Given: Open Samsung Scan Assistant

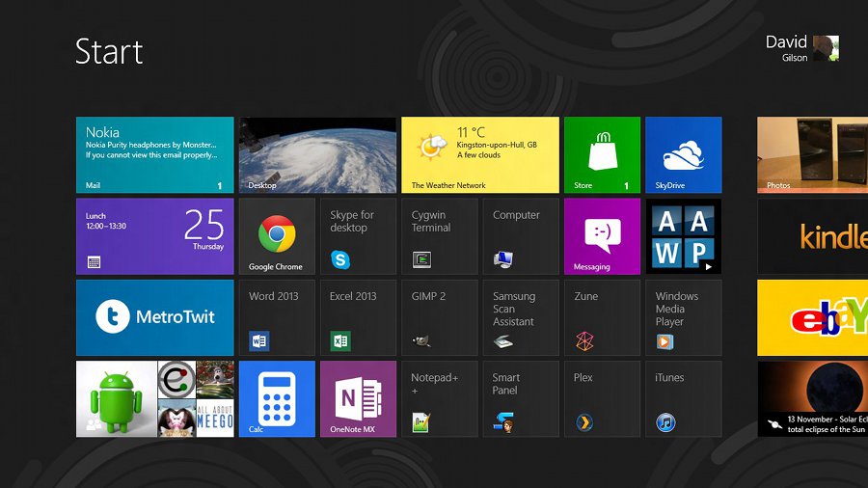Looking at the screenshot, I should 521,317.
